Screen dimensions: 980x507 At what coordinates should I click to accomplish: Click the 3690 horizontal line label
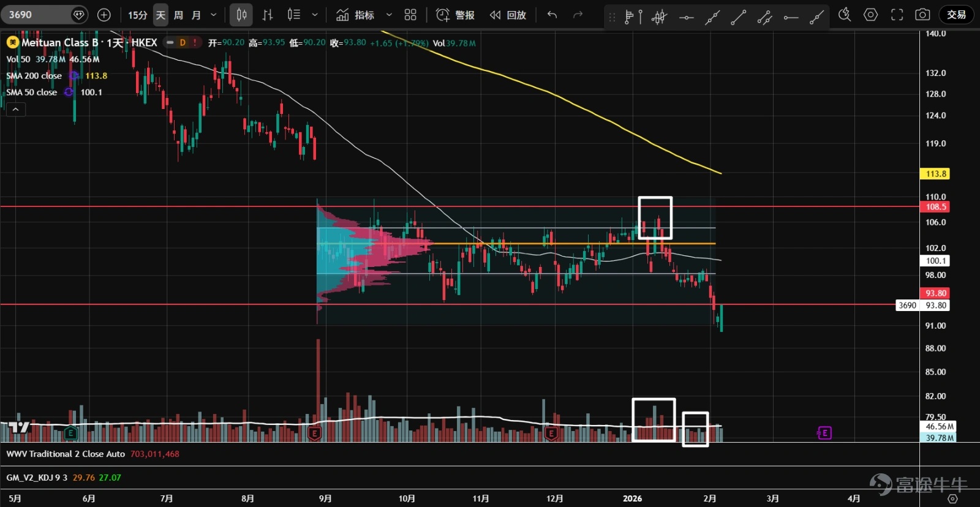(907, 305)
